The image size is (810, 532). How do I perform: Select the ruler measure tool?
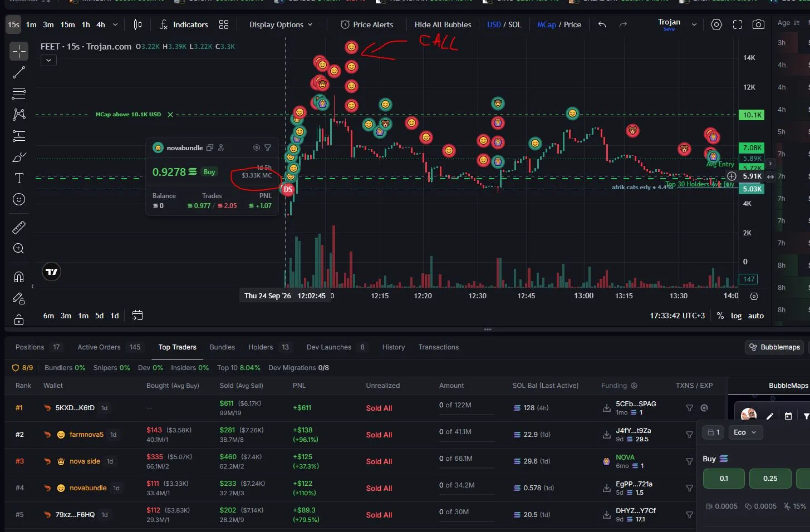pos(19,227)
